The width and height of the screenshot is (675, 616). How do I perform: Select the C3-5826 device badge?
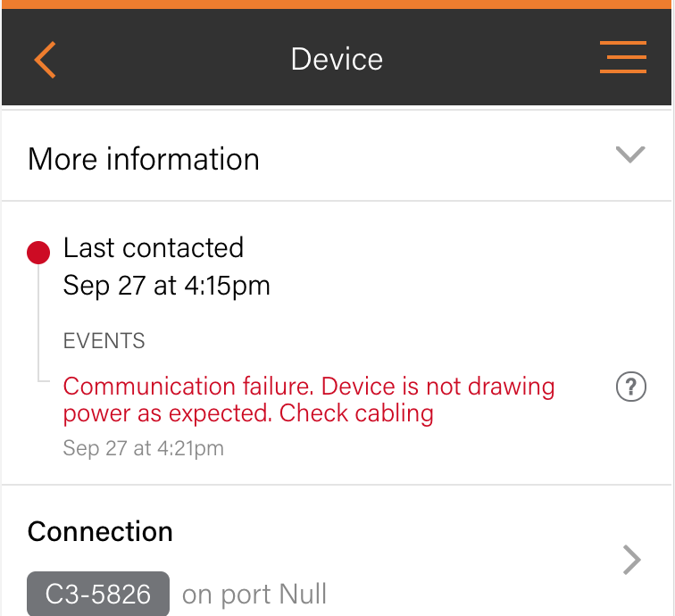coord(98,594)
